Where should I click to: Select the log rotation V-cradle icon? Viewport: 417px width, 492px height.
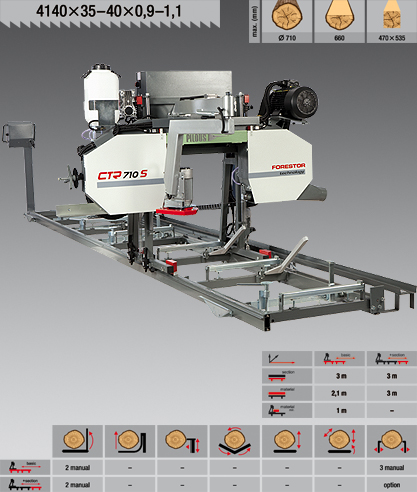[x=234, y=441]
